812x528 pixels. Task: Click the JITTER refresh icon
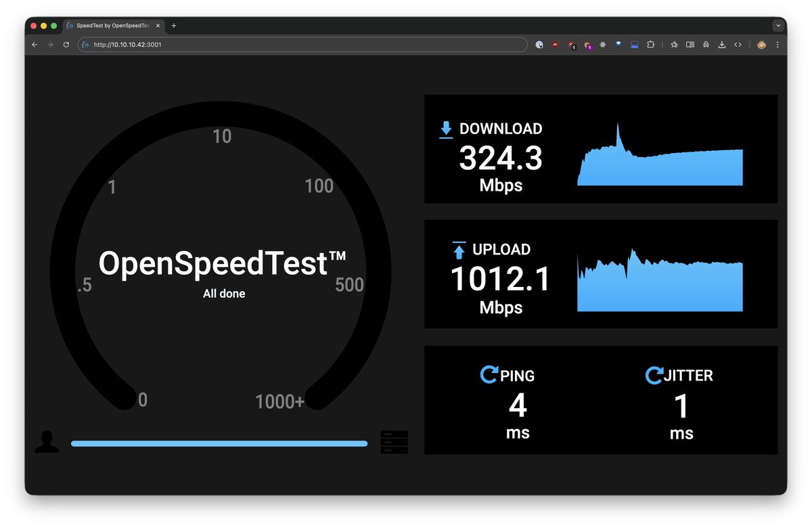pyautogui.click(x=654, y=374)
